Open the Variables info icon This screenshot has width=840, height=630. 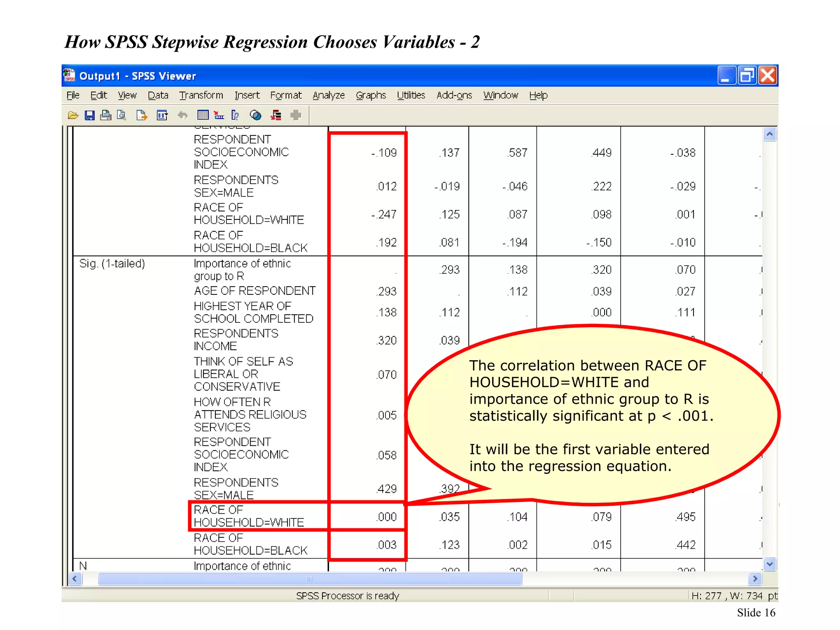(235, 115)
